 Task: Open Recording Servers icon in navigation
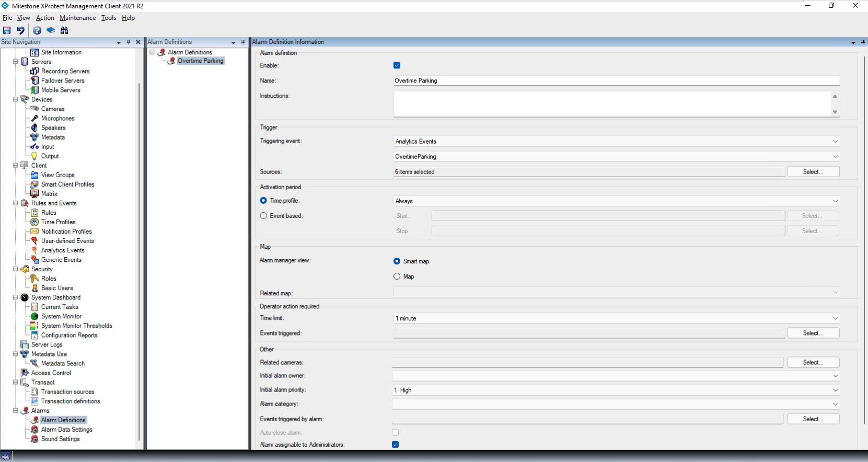click(x=34, y=71)
